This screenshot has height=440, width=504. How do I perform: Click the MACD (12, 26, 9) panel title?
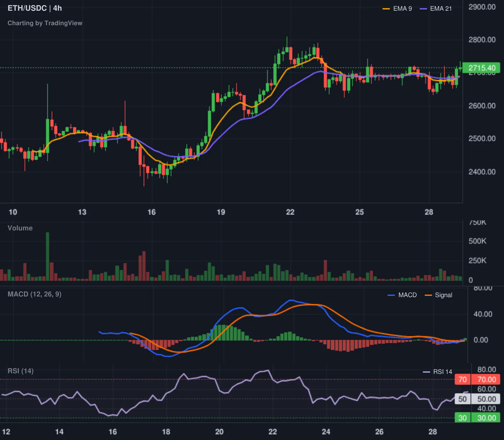click(34, 294)
